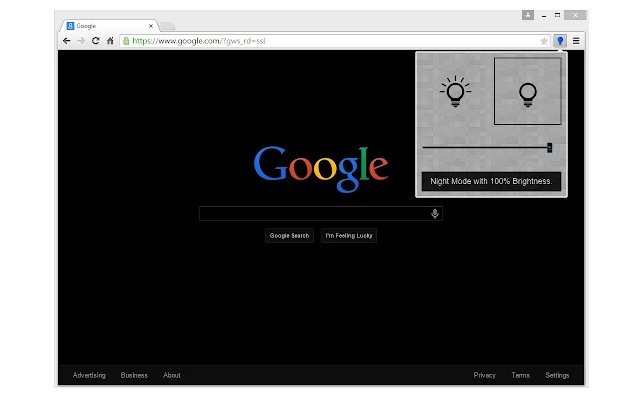640x400 pixels.
Task: Click the Night Mode with 100% Brightness text
Action: (491, 181)
